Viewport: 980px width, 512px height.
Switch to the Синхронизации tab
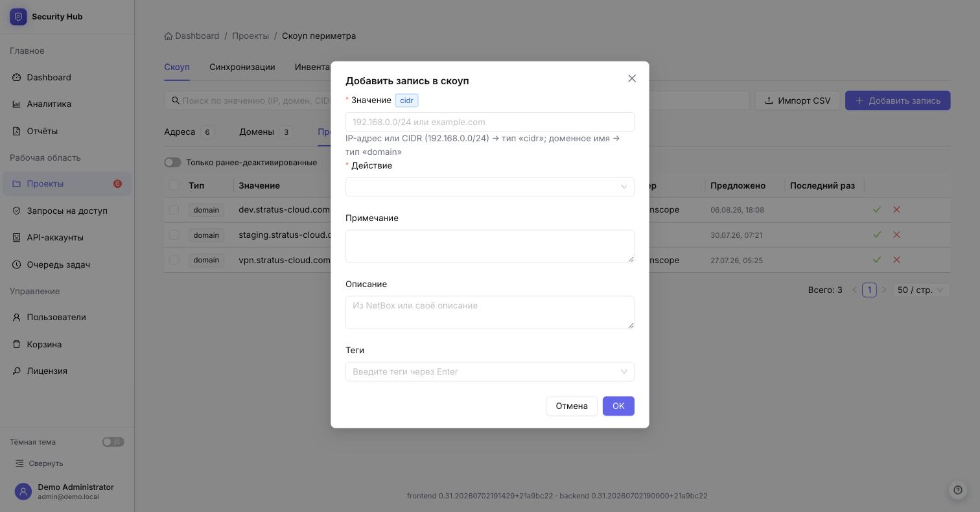(x=242, y=67)
